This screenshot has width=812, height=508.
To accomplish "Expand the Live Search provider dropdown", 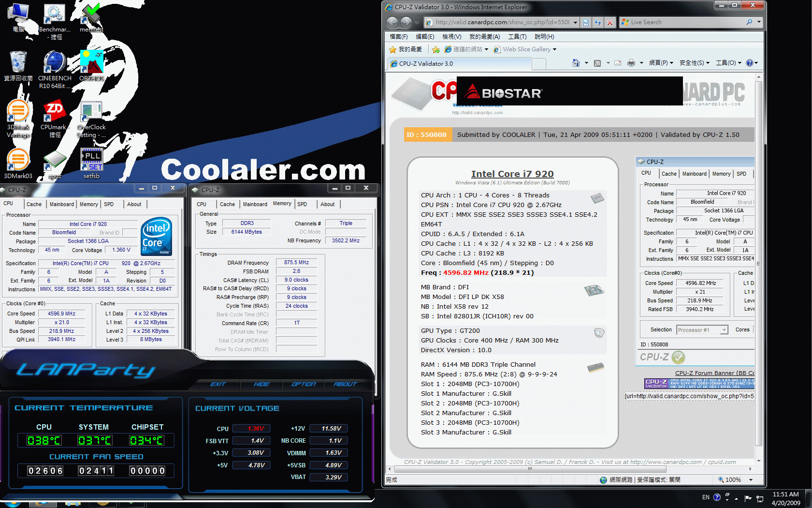I will tap(759, 22).
